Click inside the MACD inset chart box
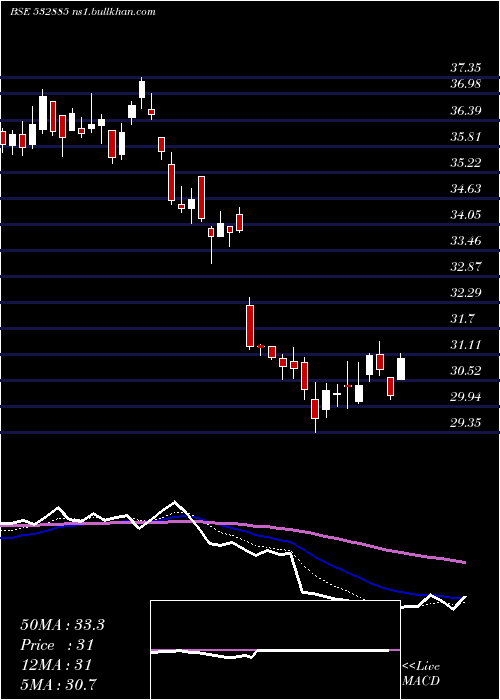This screenshot has width=500, height=700. [275, 650]
